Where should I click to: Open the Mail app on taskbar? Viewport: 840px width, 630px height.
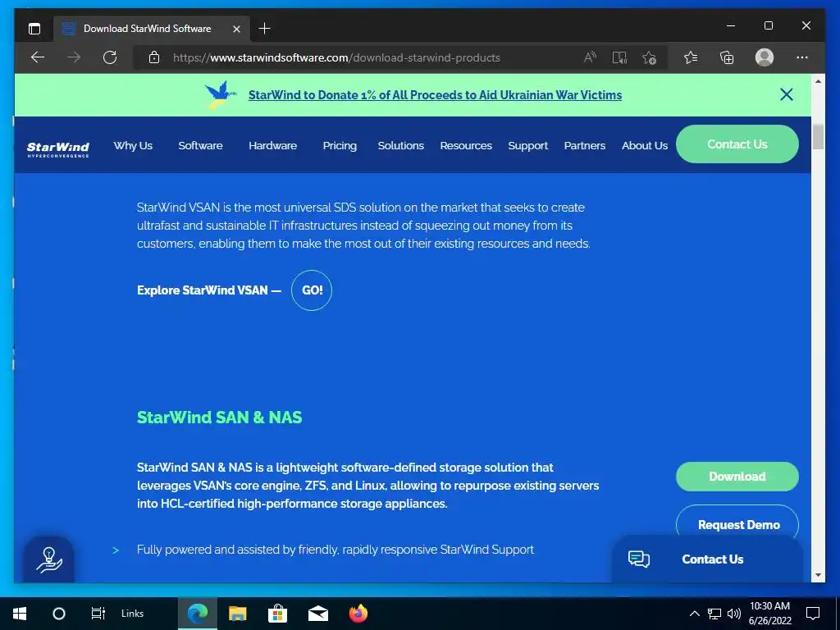click(x=318, y=614)
